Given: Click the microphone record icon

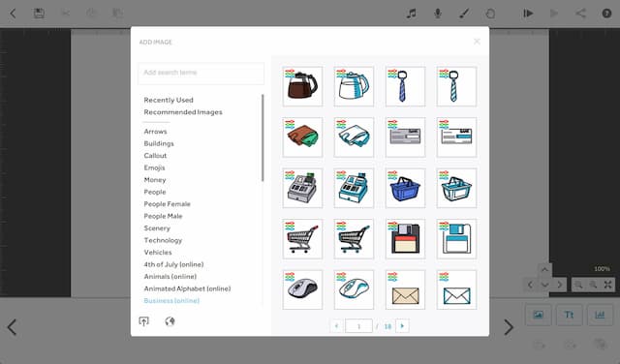Looking at the screenshot, I should point(437,14).
